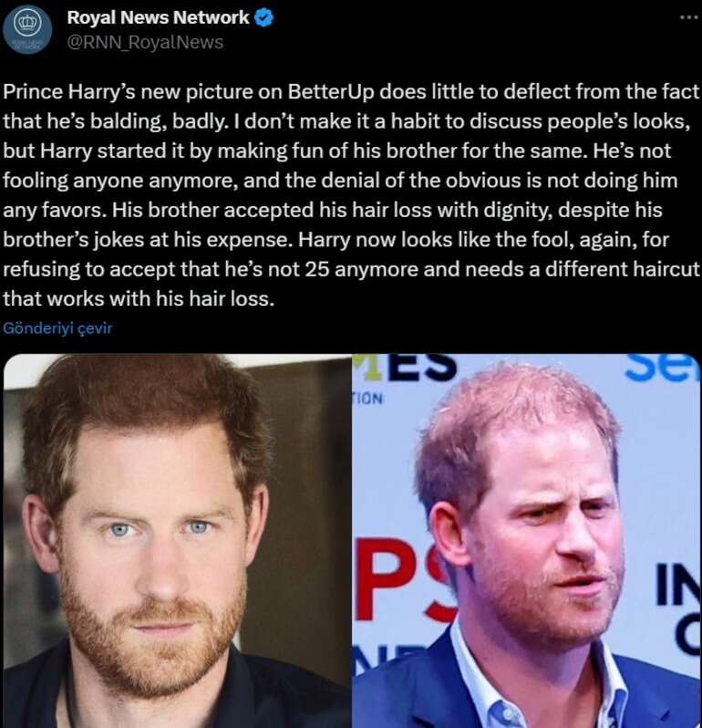Viewport: 702px width, 728px height.
Task: Click the line starting 'but Harry started it'
Action: coord(336,151)
